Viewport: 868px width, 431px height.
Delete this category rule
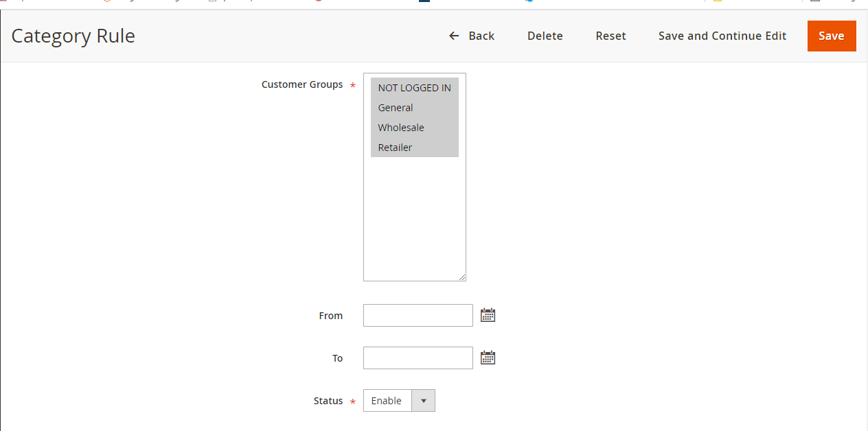click(545, 36)
